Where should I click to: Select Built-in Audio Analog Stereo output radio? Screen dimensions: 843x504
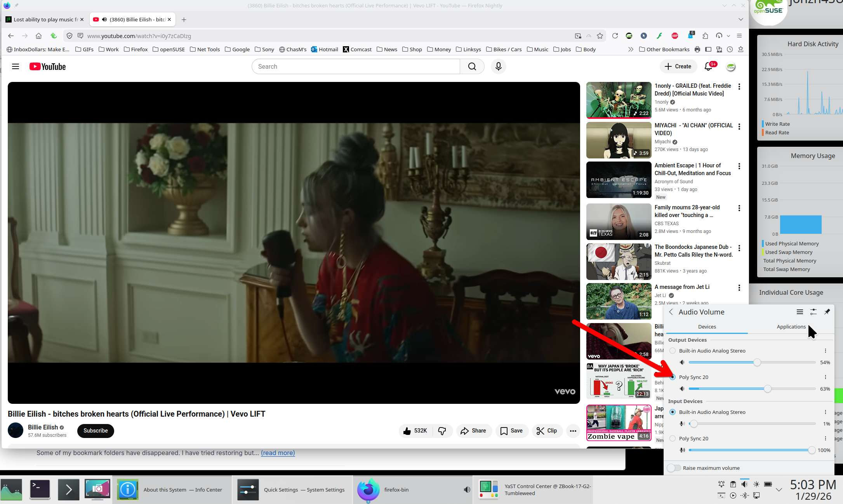point(673,351)
